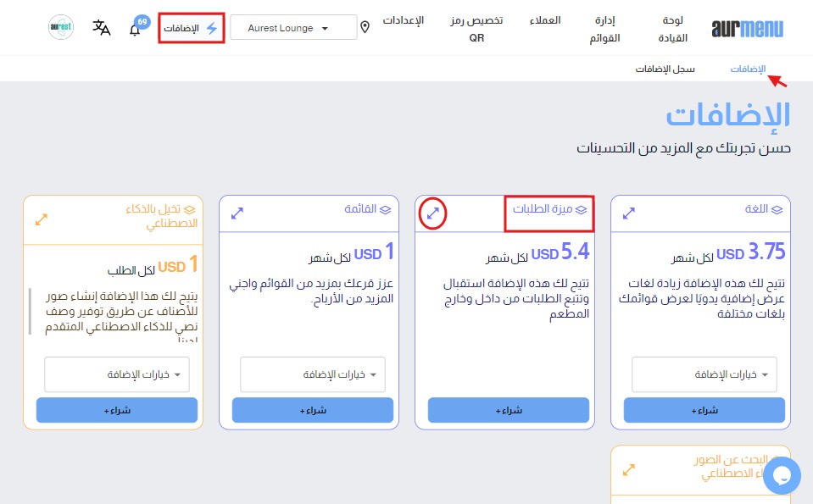Click the notification bell icon

pyautogui.click(x=135, y=29)
